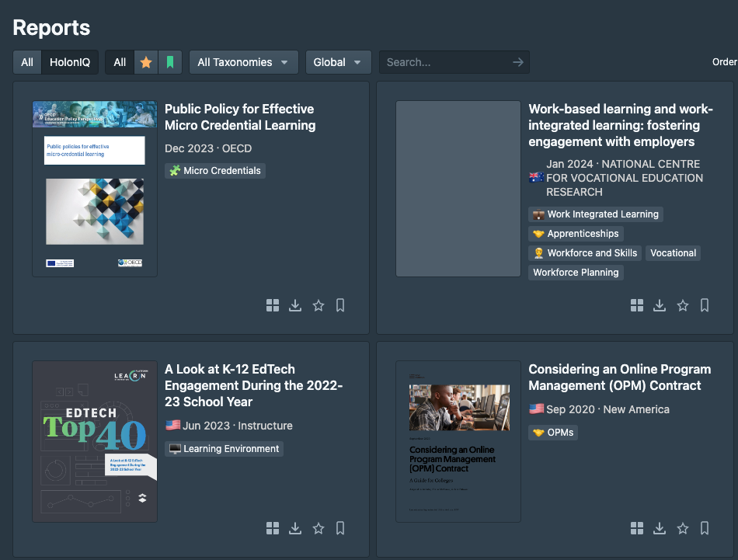Viewport: 738px width, 560px height.
Task: Download the Work-based learning report
Action: tap(660, 305)
